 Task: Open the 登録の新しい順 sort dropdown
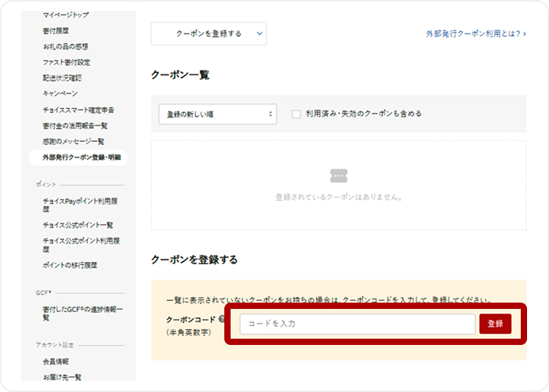coord(217,114)
